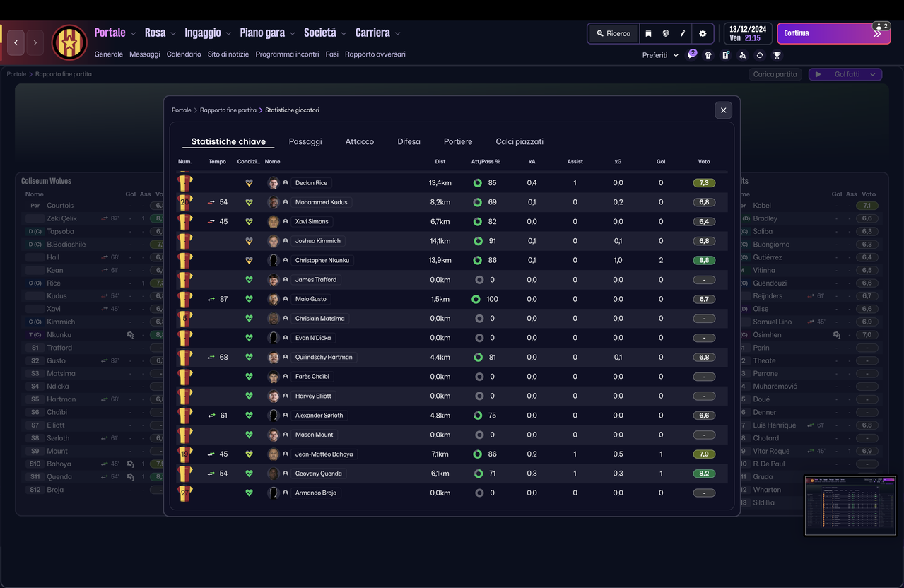Go forward with the right arrow button

35,42
